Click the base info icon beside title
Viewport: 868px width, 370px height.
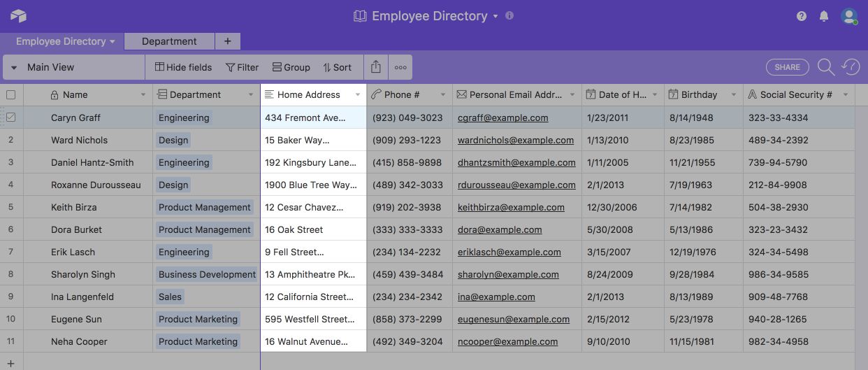pyautogui.click(x=509, y=15)
